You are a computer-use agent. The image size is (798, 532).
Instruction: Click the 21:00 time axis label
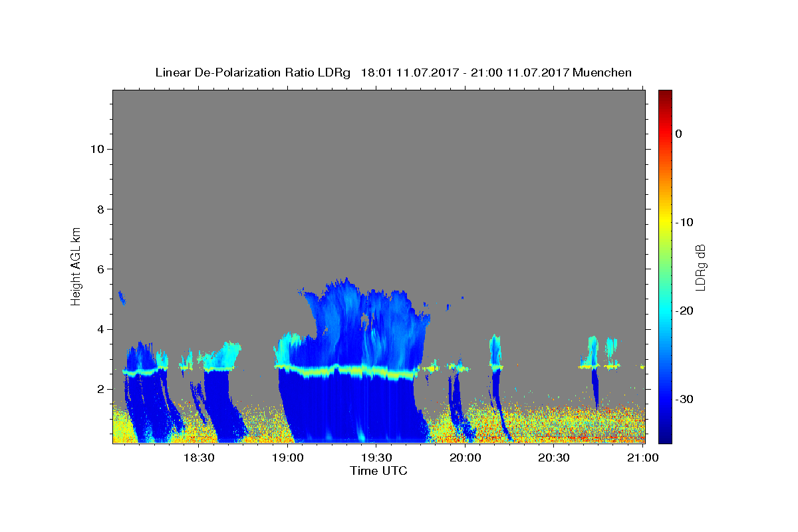pyautogui.click(x=642, y=458)
